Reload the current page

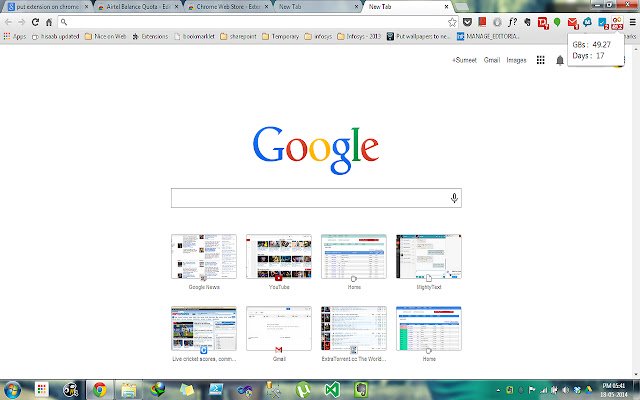click(x=35, y=22)
